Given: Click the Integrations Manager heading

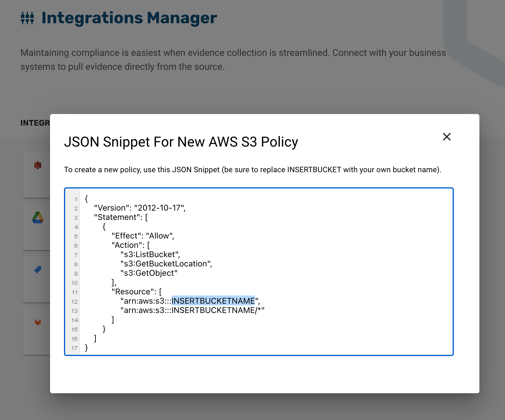Looking at the screenshot, I should click(129, 18).
